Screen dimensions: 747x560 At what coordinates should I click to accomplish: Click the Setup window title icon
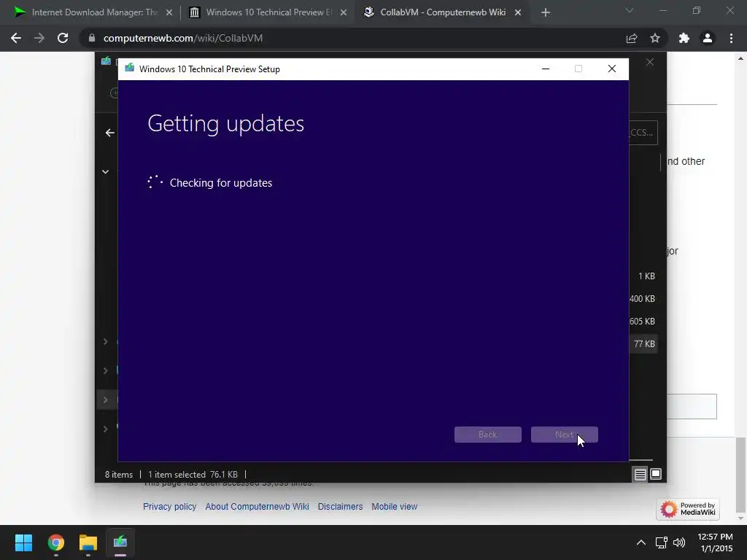[x=130, y=69]
